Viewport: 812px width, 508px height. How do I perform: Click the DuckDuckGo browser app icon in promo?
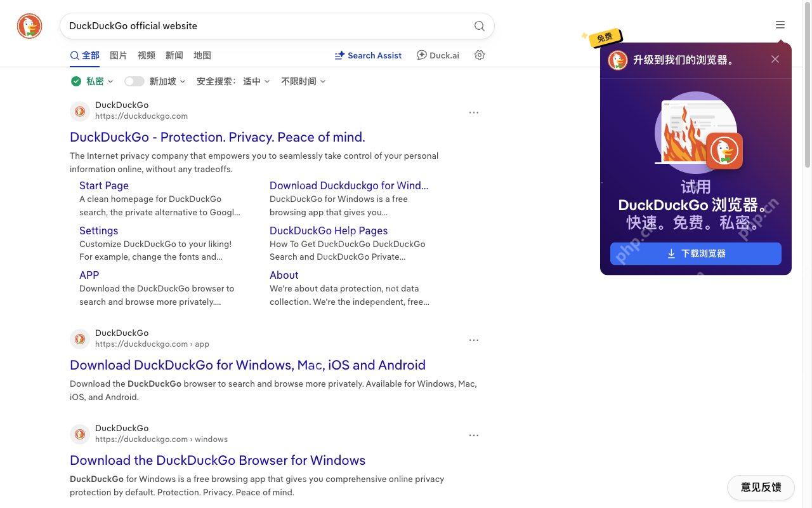(x=724, y=150)
